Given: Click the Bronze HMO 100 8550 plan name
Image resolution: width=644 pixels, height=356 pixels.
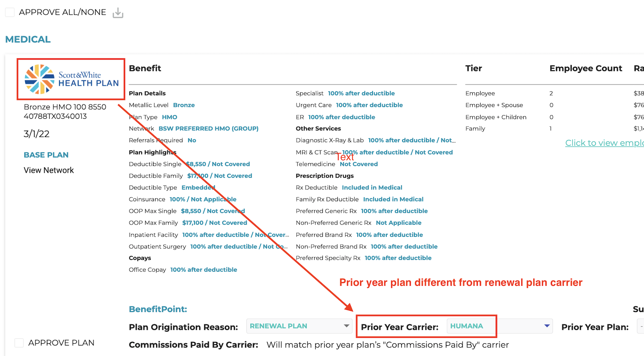Looking at the screenshot, I should (65, 107).
